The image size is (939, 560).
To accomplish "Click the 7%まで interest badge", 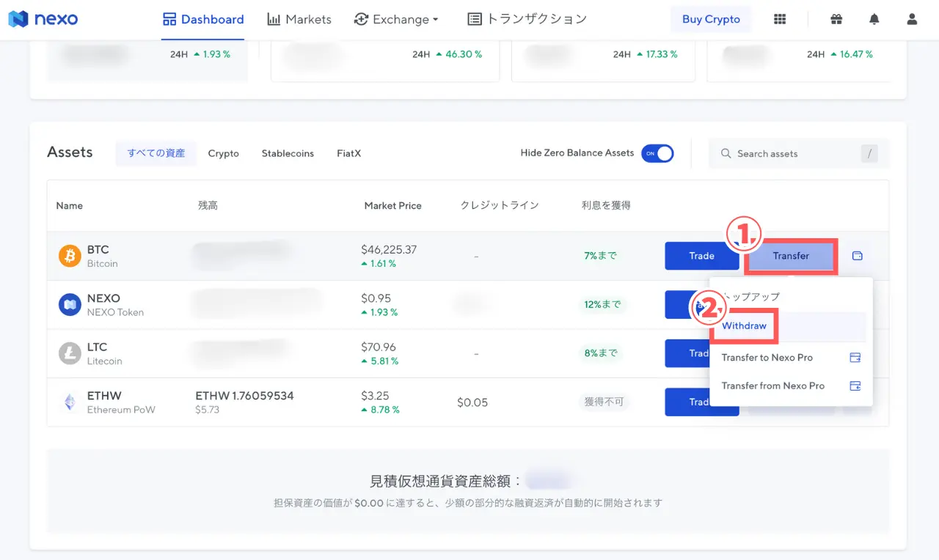I will click(601, 256).
